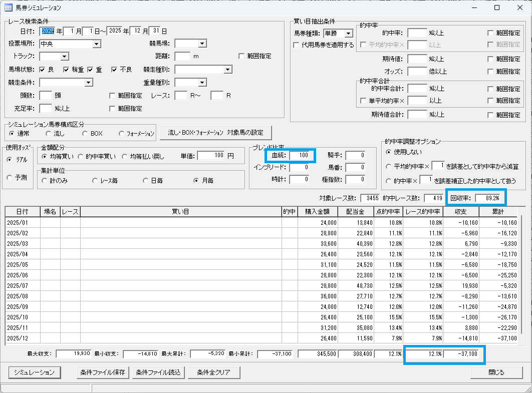Screen dimensions: 532x393
Task: Click the start year date field
Action: point(48,31)
